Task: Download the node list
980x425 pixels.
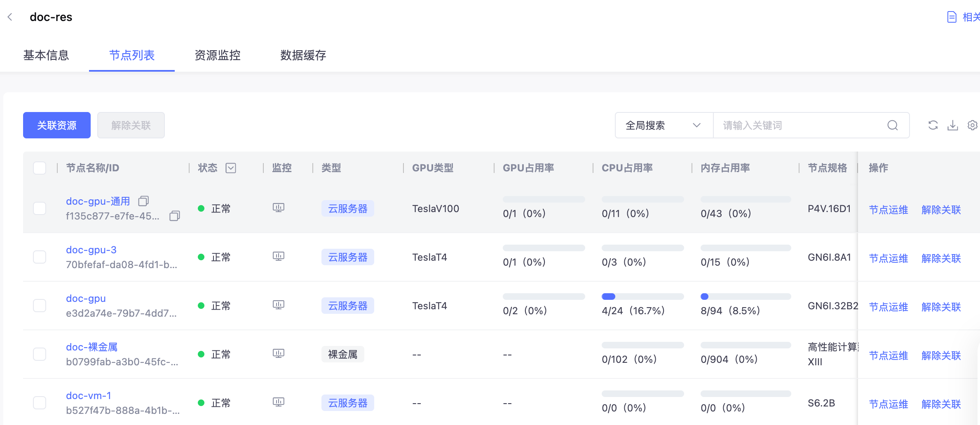Action: 953,125
